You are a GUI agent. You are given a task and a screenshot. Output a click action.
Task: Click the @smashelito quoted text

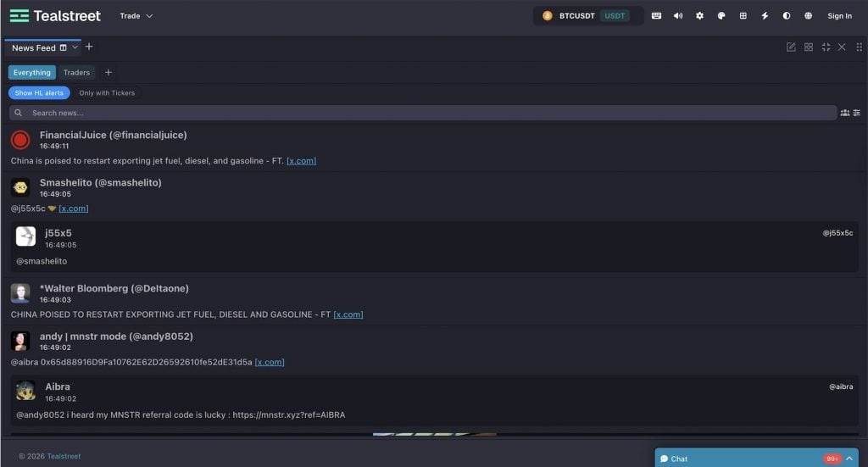point(42,261)
